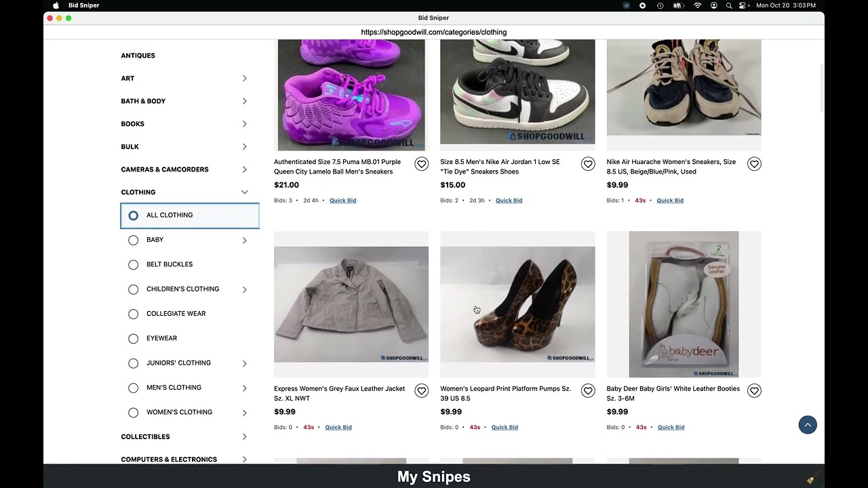Favorite the Leopard Print Platform Pumps listing
The width and height of the screenshot is (868, 488).
coord(588,391)
